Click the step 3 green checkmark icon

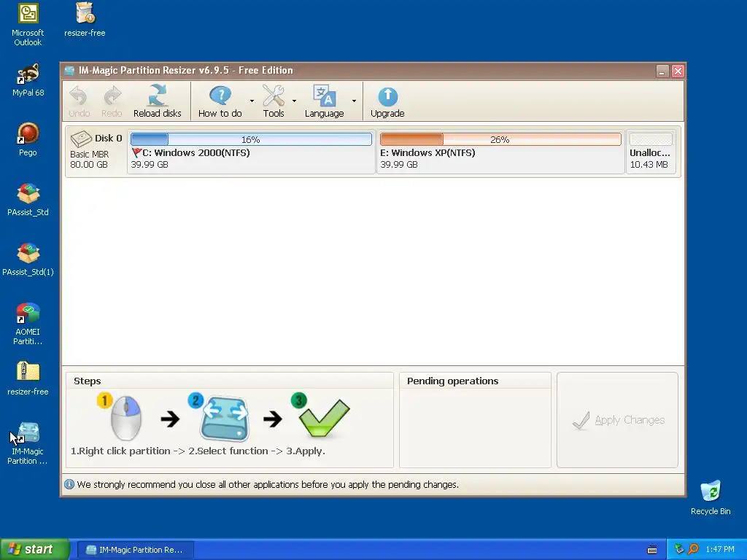pos(324,417)
